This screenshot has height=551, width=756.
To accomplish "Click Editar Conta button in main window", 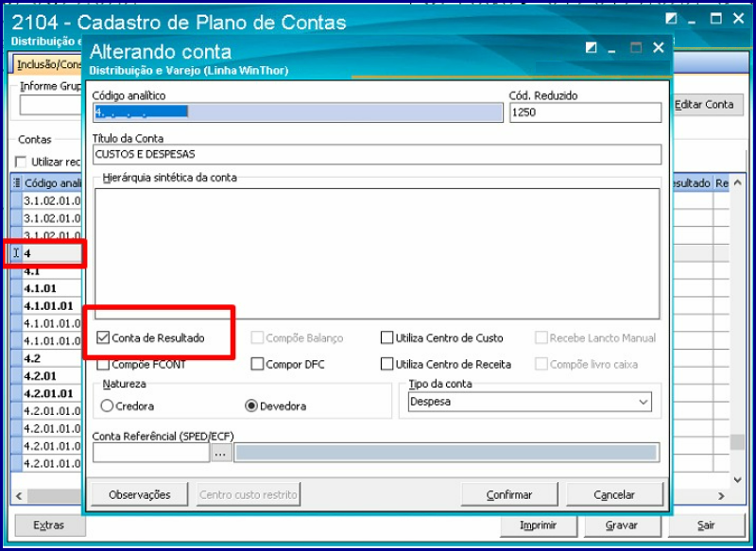I will click(x=706, y=104).
